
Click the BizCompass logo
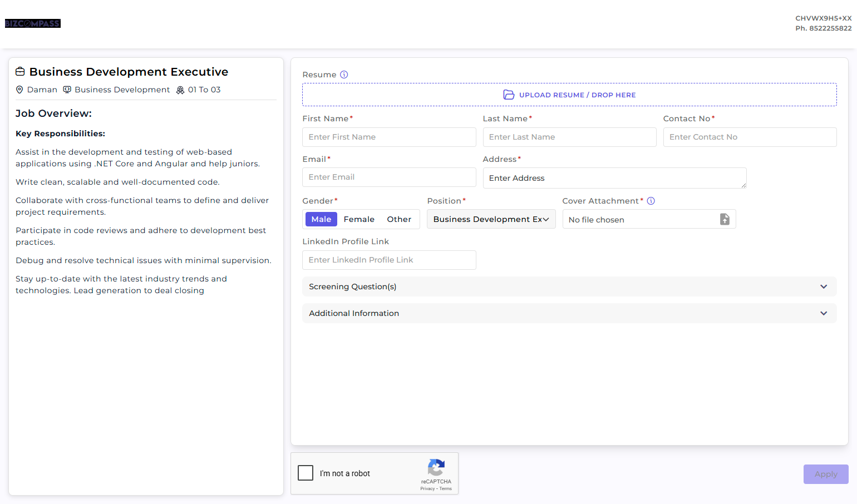click(x=33, y=23)
